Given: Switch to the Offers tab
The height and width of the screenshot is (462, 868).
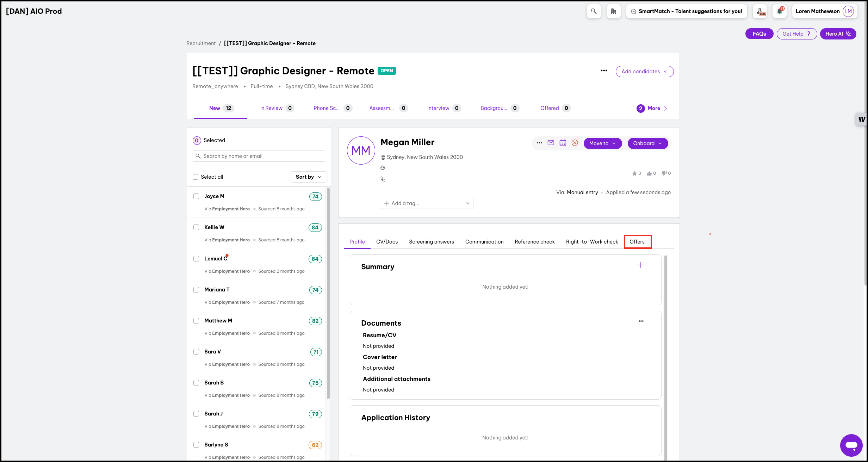Looking at the screenshot, I should point(637,242).
